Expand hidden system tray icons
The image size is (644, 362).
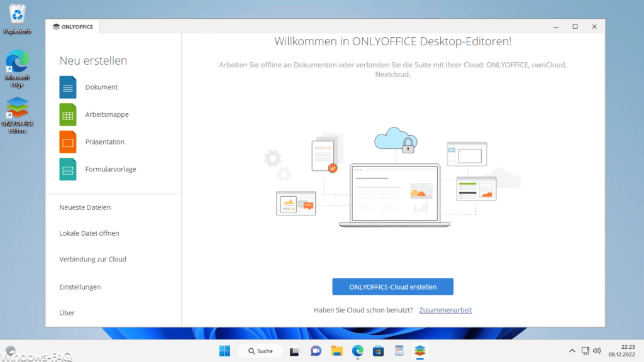572,351
